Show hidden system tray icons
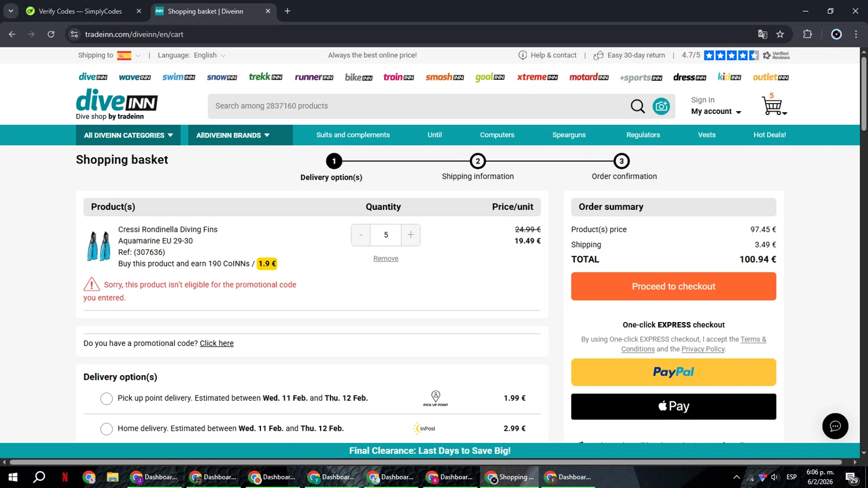Viewport: 868px width, 488px height. tap(736, 477)
